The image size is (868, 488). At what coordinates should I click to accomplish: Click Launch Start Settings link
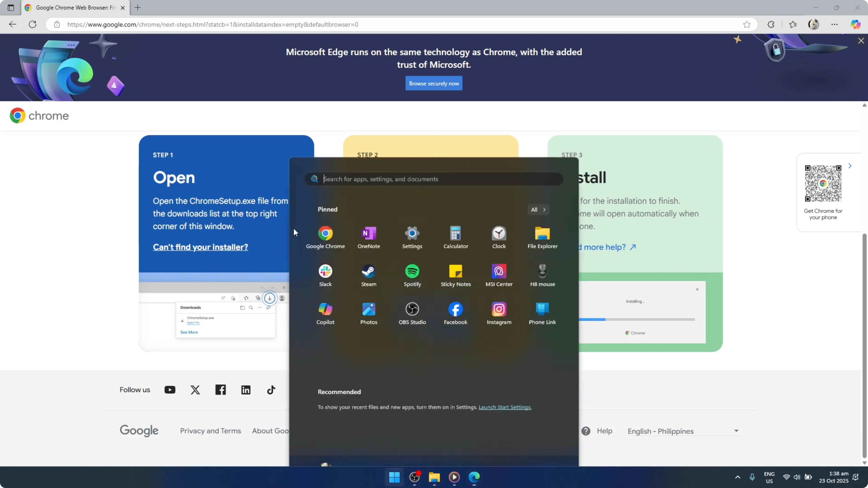(505, 407)
